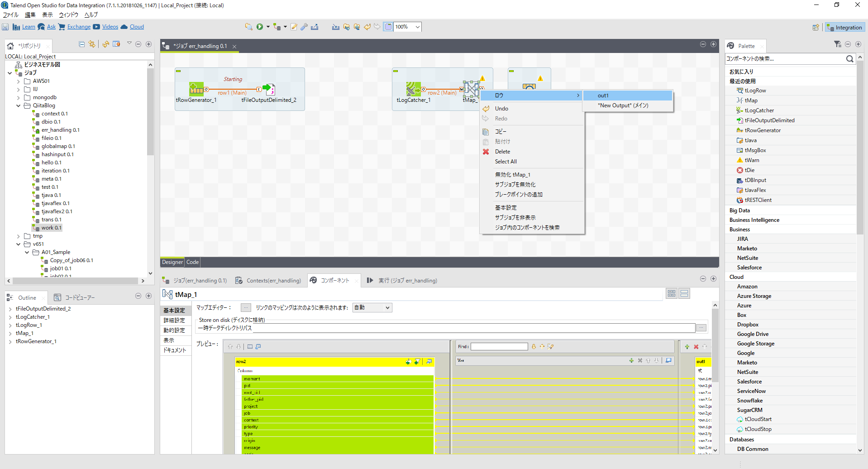Refresh the repository tree view
Viewport: 868px width, 469px height.
point(105,44)
